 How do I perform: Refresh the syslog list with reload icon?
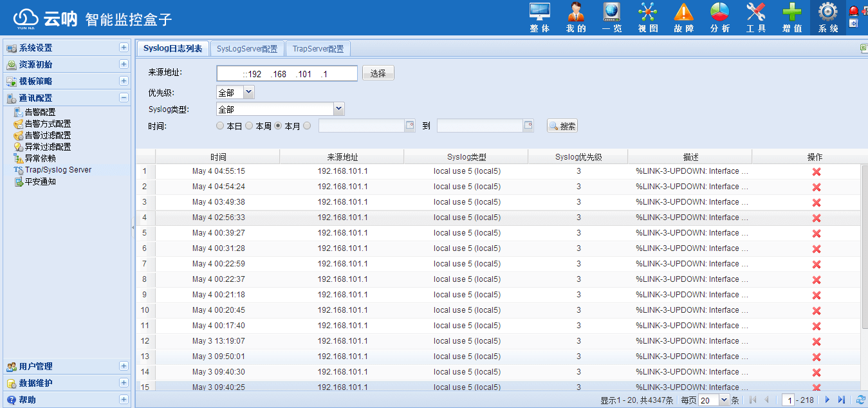pos(860,400)
